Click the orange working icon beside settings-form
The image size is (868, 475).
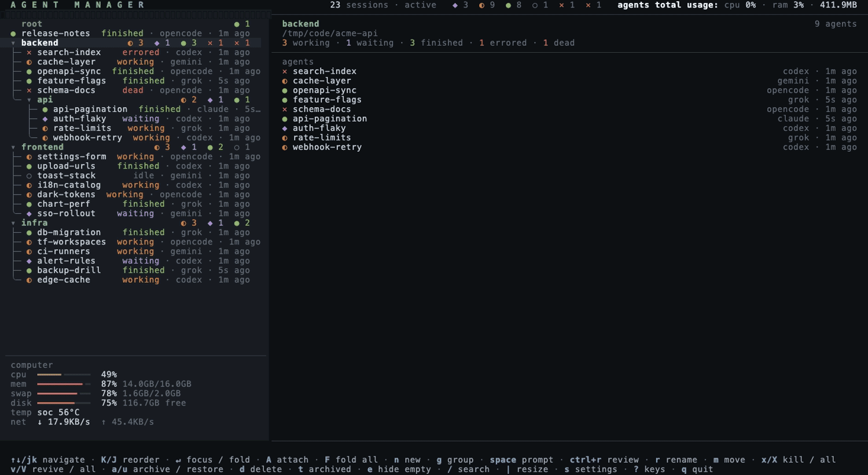tap(29, 157)
